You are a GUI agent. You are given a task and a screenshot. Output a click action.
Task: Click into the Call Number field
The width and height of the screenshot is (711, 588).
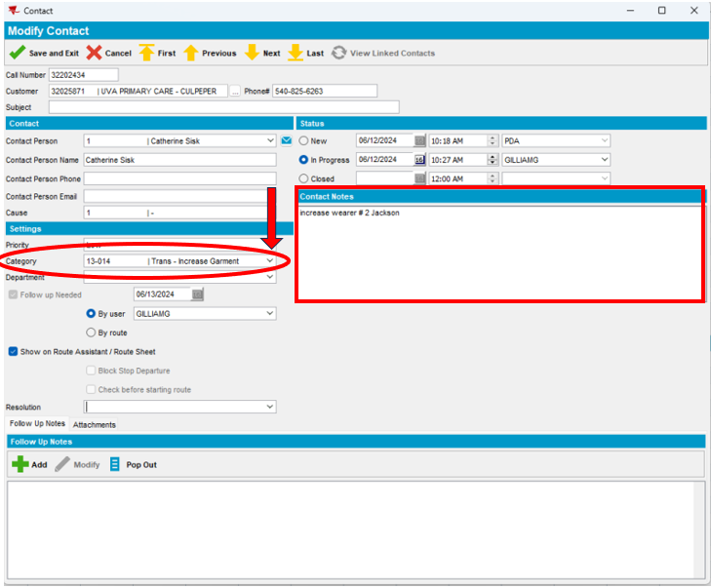click(x=84, y=75)
